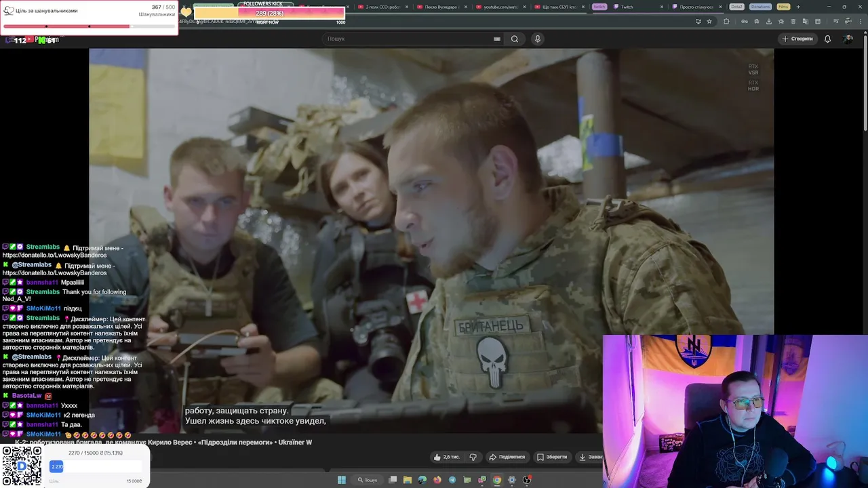Switch to Google Chrome on taskbar
The height and width of the screenshot is (488, 868).
pos(497,480)
